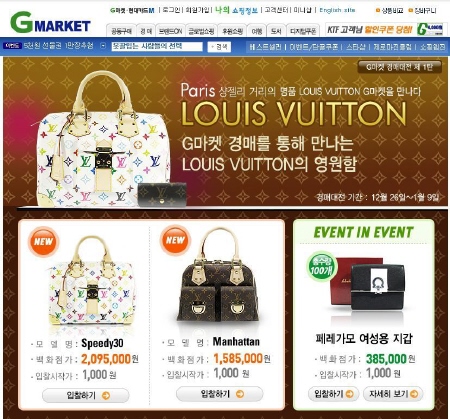Click 입찰하기 for the Ferragamo wallet
The width and height of the screenshot is (450, 419).
[333, 394]
